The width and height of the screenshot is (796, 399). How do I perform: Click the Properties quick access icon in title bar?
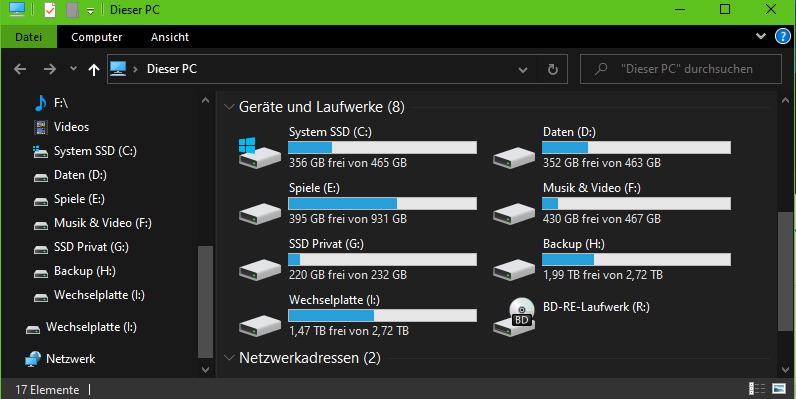[x=50, y=10]
